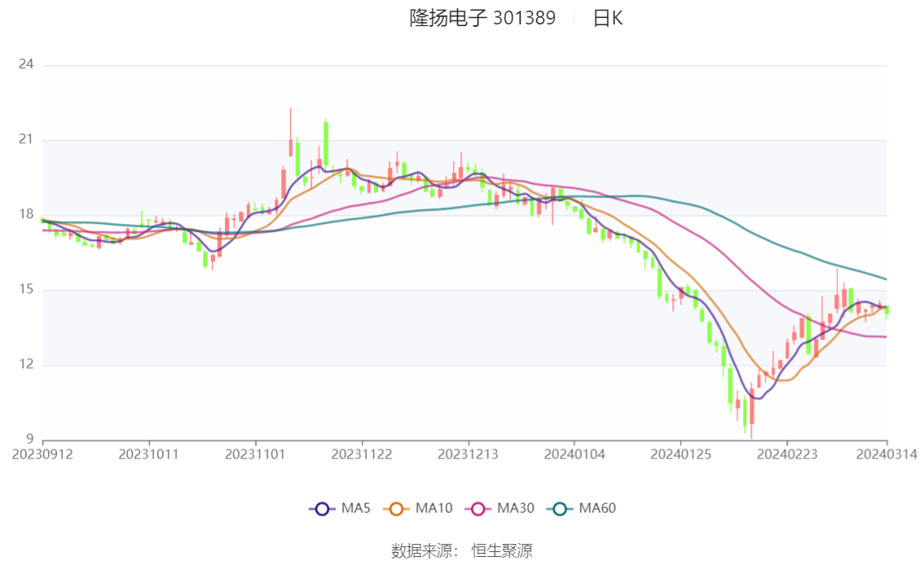Select the 20240104 date axis label

(x=574, y=454)
